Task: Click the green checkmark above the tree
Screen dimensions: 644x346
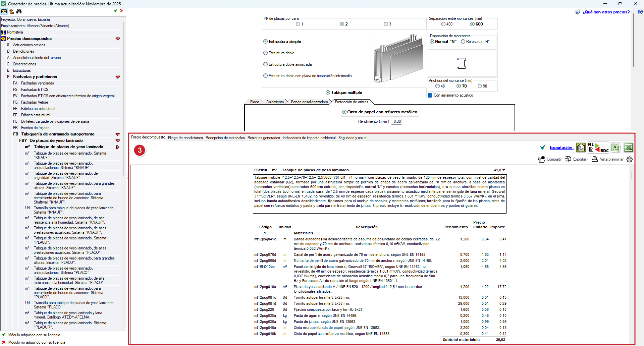Action: (x=115, y=11)
